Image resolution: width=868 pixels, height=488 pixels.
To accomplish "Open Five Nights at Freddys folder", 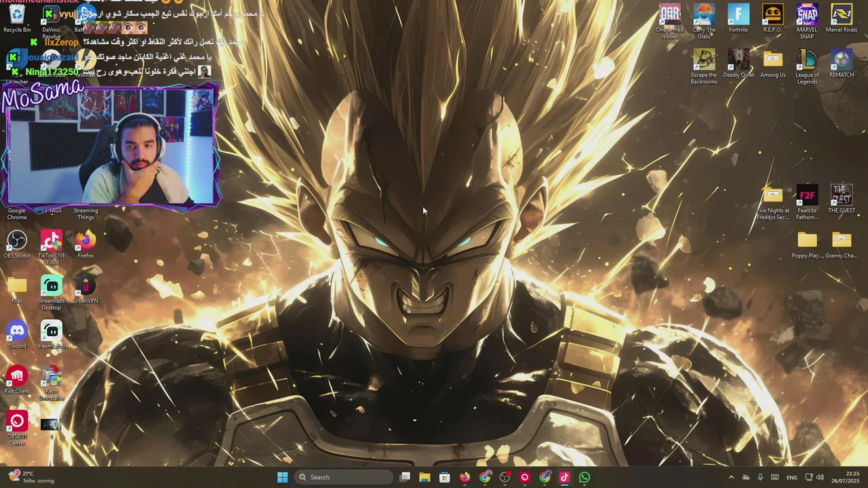I will coord(772,203).
